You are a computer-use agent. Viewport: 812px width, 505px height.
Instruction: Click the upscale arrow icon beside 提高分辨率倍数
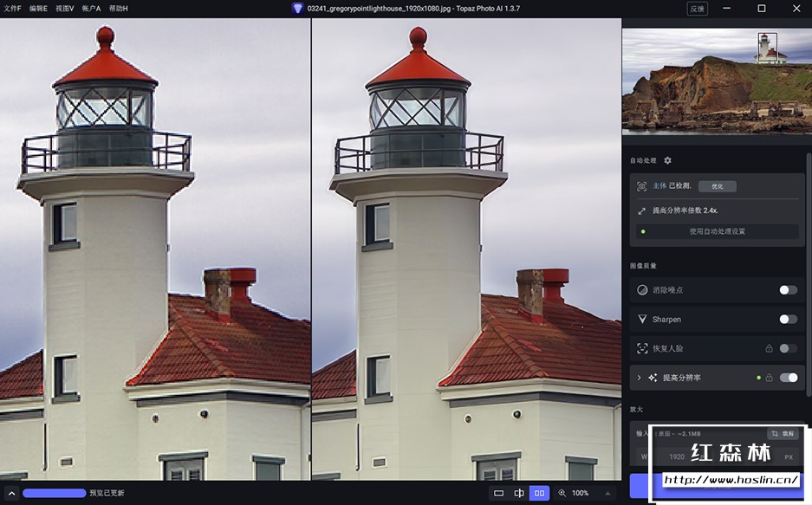641,210
